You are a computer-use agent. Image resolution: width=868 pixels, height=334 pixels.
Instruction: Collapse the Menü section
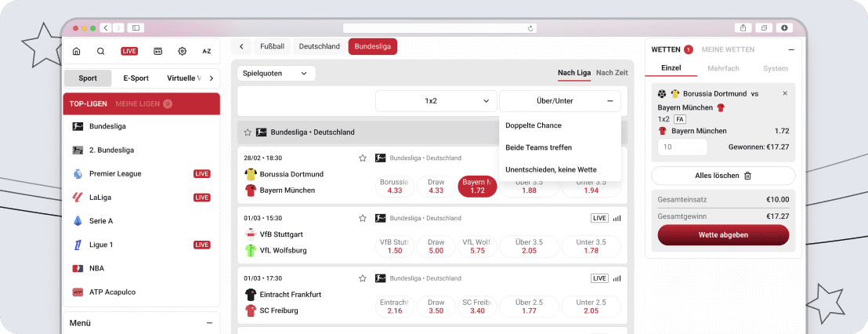click(209, 322)
